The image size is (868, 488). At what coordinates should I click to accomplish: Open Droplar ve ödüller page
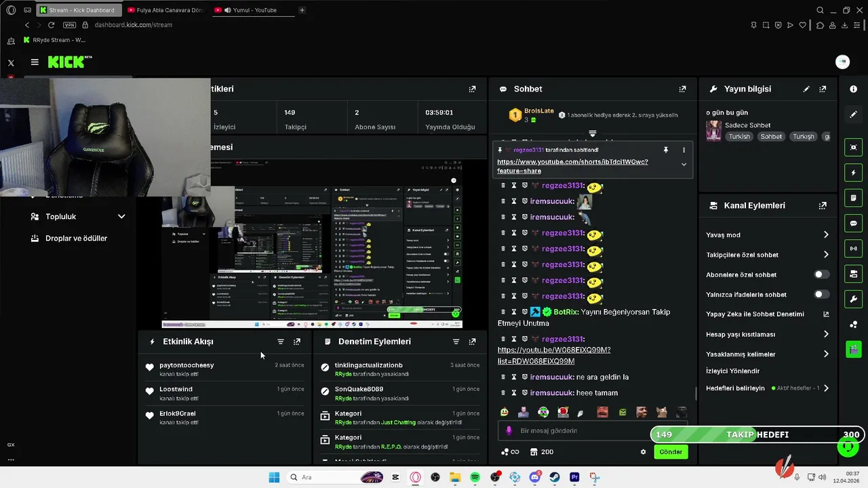click(x=76, y=239)
